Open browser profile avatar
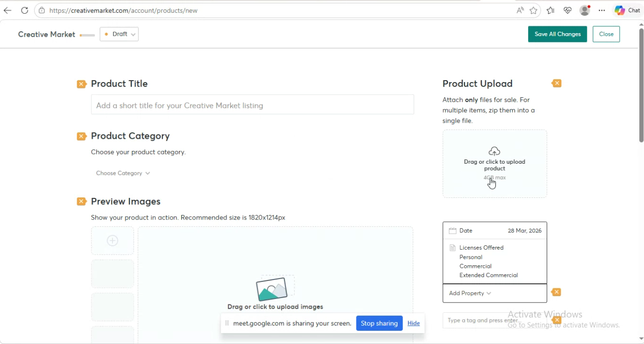 584,10
